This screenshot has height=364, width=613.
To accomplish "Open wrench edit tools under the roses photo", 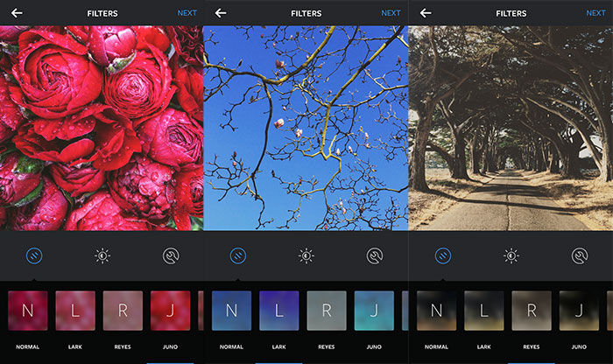I will [x=171, y=256].
